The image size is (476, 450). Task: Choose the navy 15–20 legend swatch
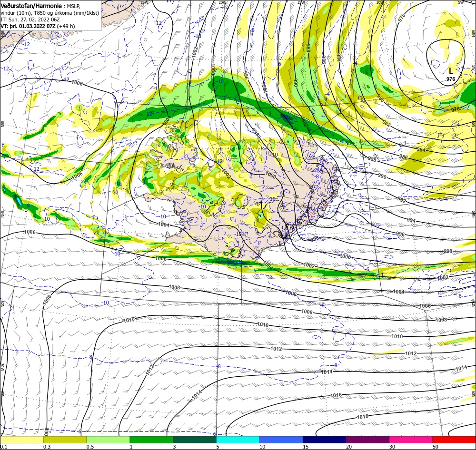tap(324, 440)
